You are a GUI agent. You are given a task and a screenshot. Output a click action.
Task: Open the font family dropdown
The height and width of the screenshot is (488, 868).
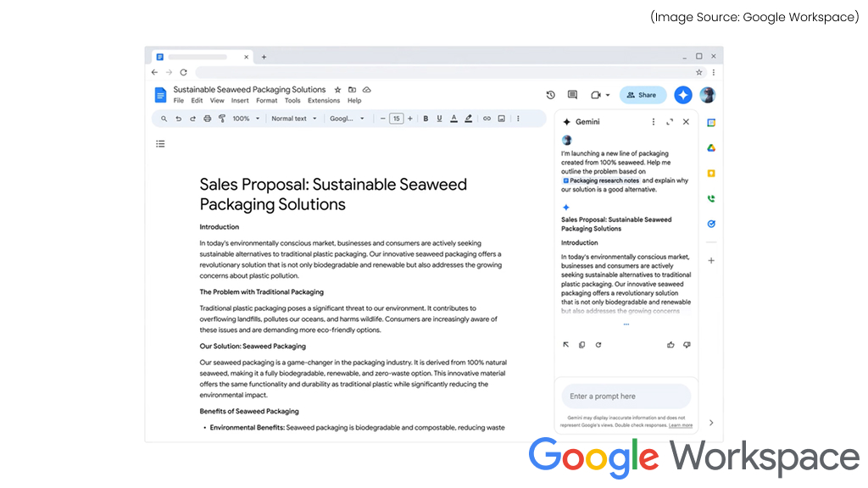347,119
